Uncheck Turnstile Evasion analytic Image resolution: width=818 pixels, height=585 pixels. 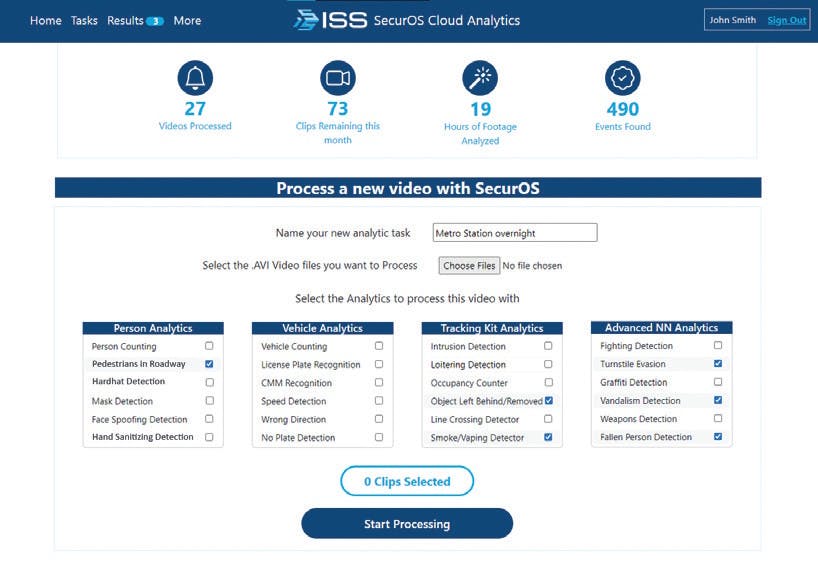718,364
